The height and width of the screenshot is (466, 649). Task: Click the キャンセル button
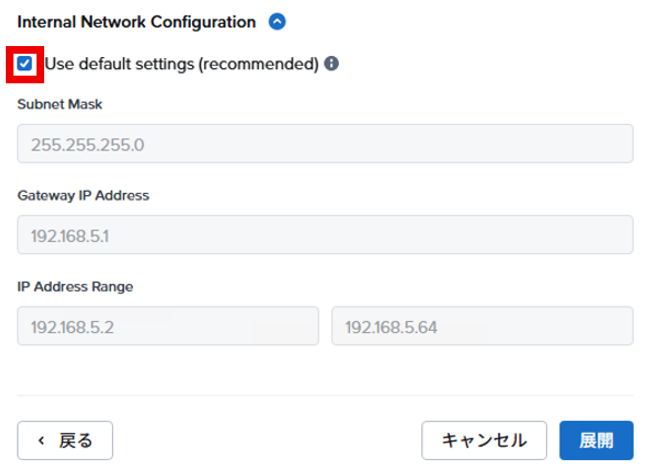(484, 440)
